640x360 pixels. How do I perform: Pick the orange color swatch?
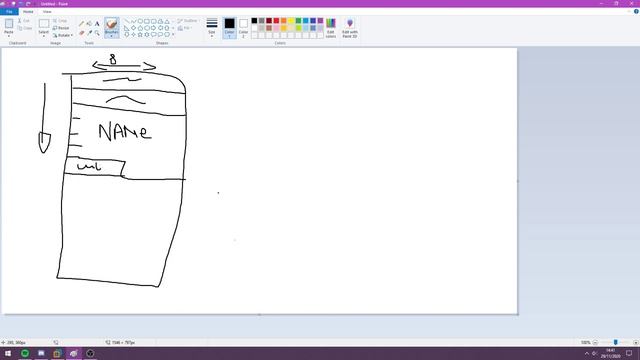284,20
